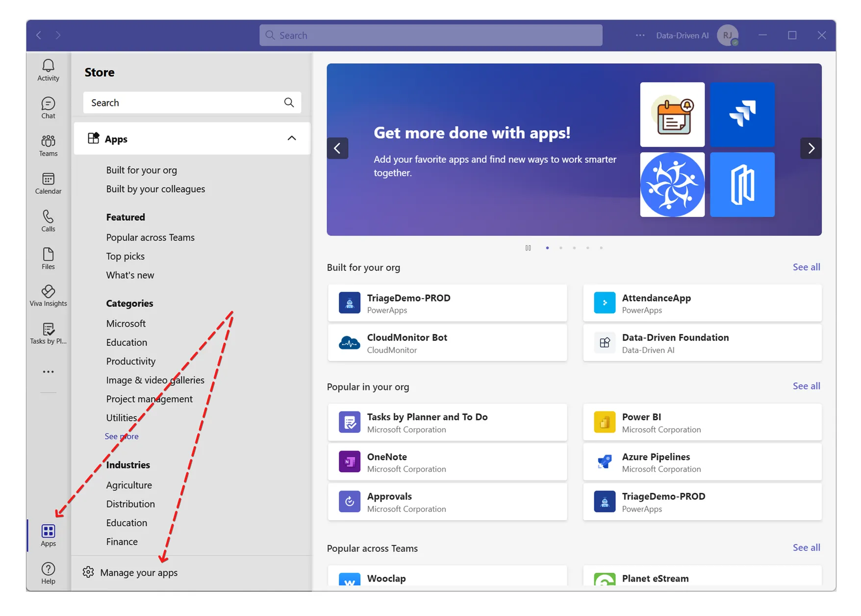This screenshot has height=616, width=861.
Task: Open the CloudMonitor Bot app icon
Action: tap(350, 342)
